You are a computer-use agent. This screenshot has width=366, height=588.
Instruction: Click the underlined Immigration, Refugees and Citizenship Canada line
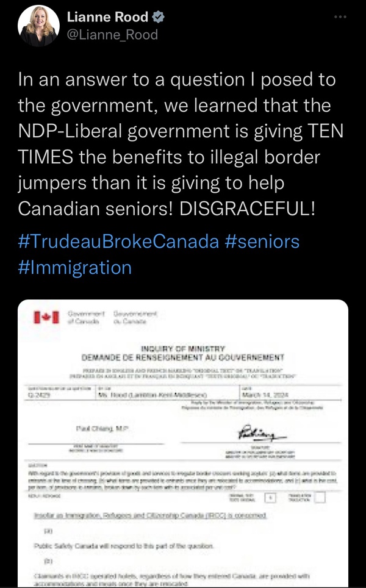150,515
